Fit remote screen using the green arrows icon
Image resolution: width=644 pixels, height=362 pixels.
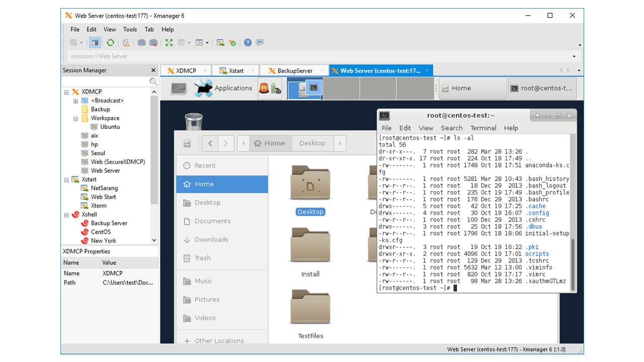point(169,42)
